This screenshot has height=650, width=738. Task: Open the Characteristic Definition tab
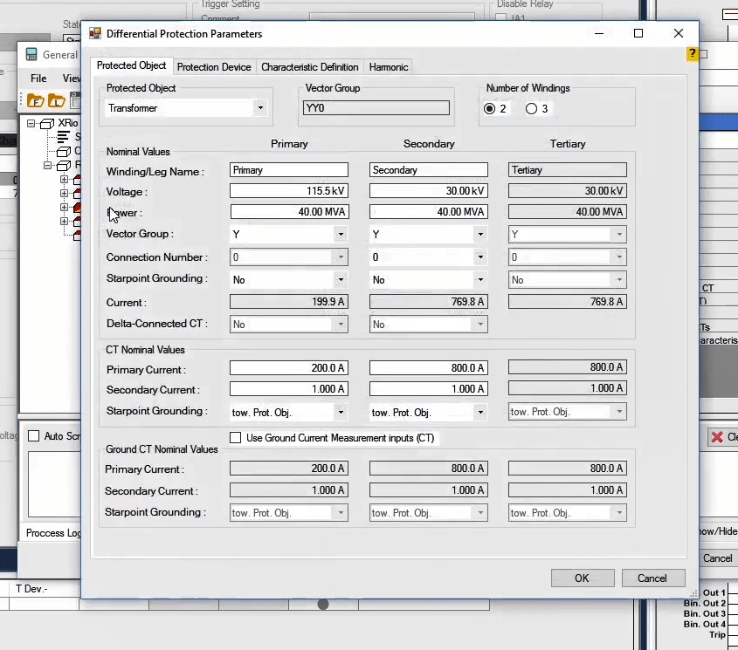309,67
